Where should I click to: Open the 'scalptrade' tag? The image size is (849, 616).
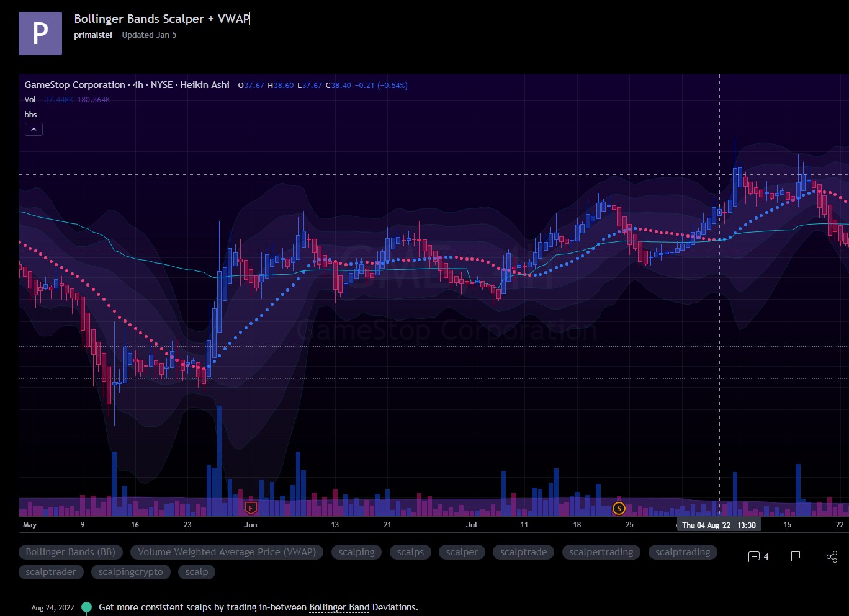tap(524, 552)
